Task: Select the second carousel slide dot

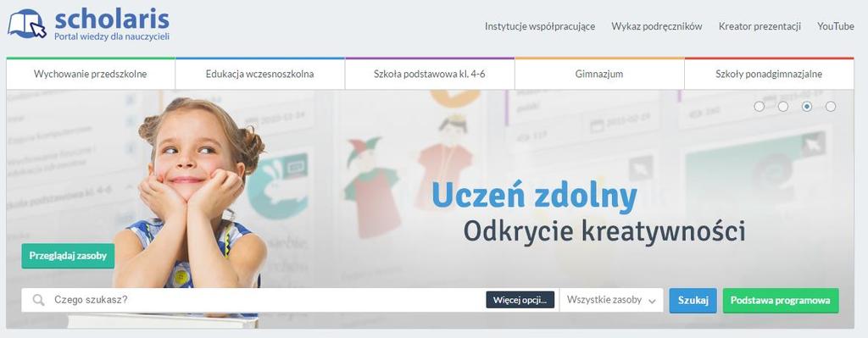Action: (x=782, y=106)
